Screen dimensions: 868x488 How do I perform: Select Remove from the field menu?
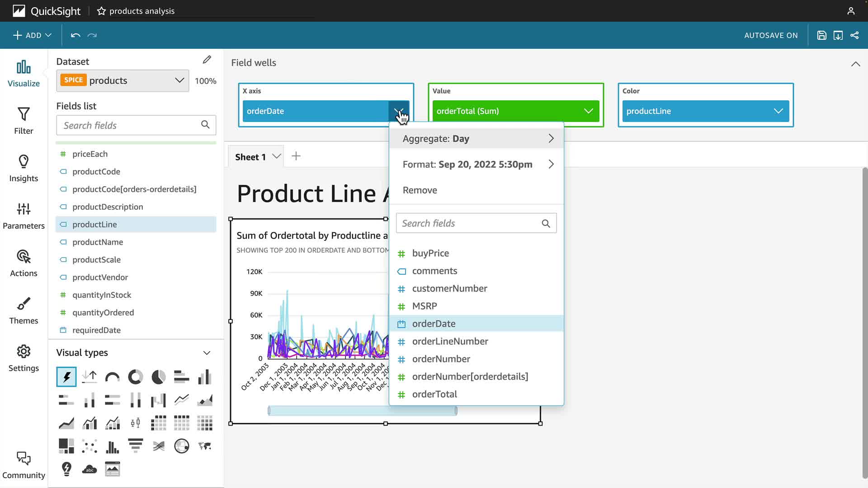pyautogui.click(x=420, y=190)
